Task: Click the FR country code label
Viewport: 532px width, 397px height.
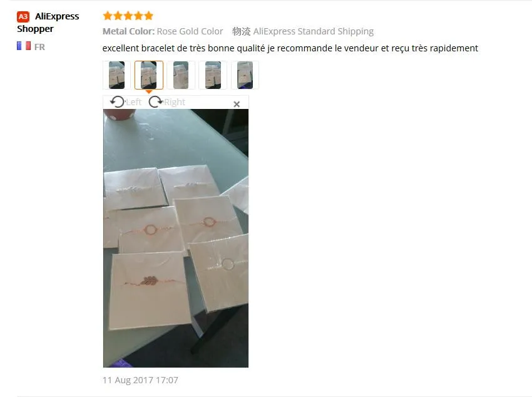Action: click(x=39, y=47)
